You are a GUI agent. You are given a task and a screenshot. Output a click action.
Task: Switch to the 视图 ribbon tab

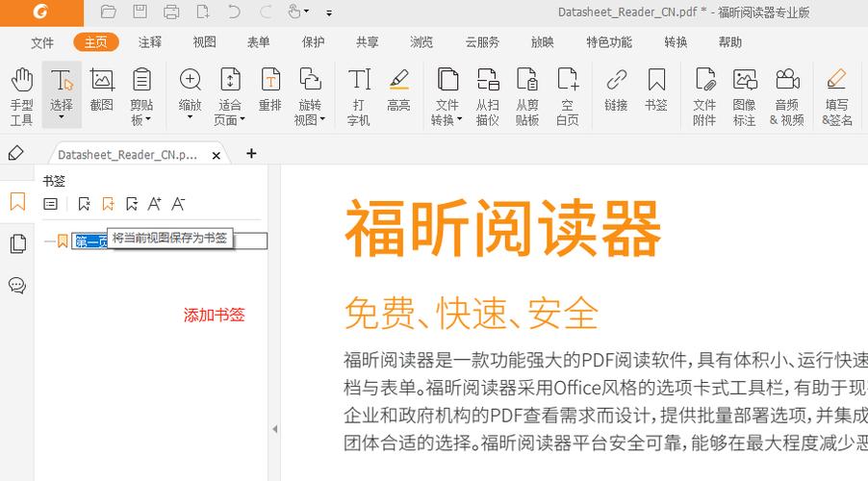204,42
